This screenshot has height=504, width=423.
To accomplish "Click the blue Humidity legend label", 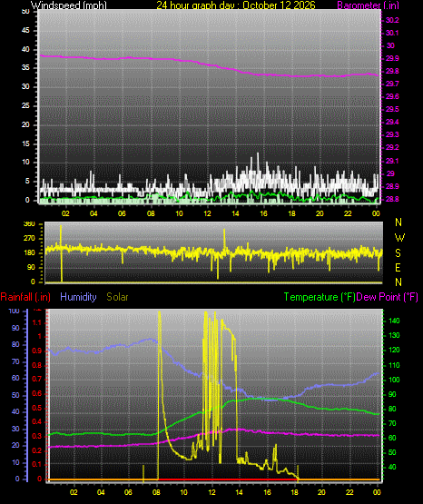I will pyautogui.click(x=78, y=297).
